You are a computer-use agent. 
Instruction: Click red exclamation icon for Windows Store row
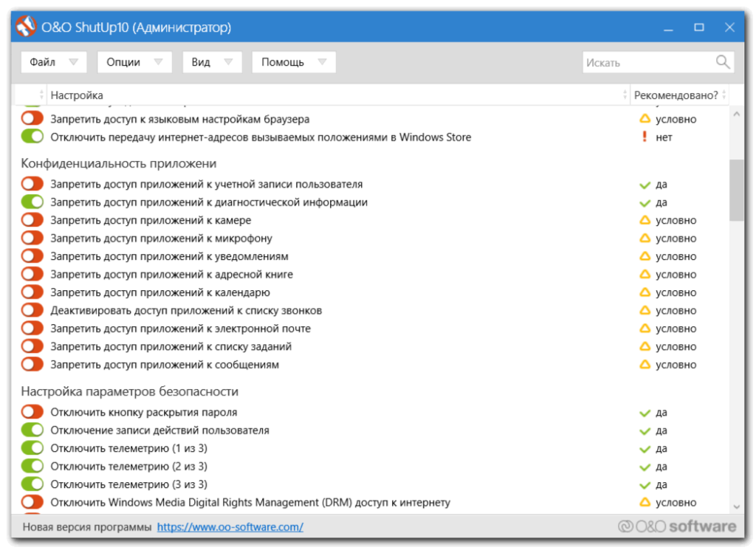(644, 137)
